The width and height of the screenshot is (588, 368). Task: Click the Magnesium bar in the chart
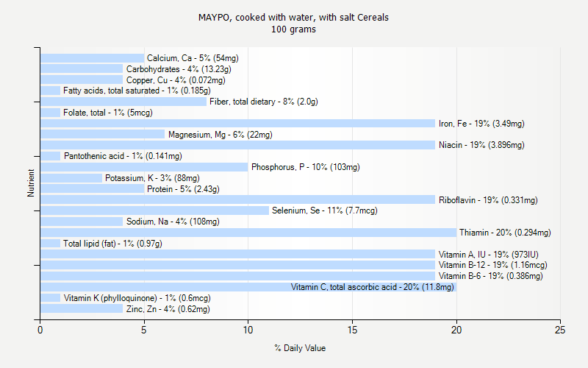pos(102,135)
